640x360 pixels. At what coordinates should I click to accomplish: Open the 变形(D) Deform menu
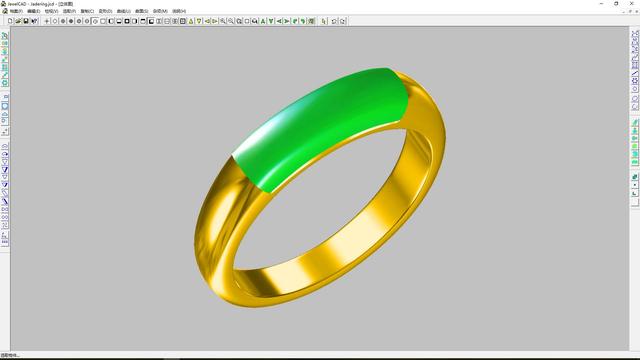pyautogui.click(x=105, y=11)
